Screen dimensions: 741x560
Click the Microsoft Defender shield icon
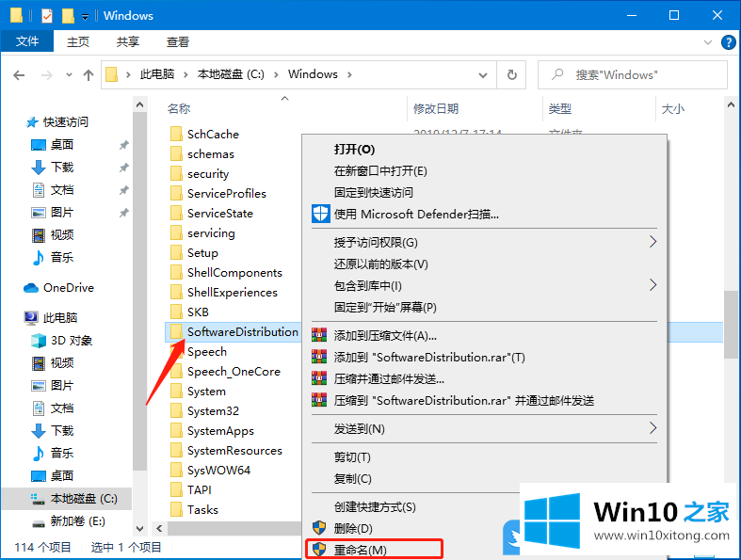pos(321,214)
